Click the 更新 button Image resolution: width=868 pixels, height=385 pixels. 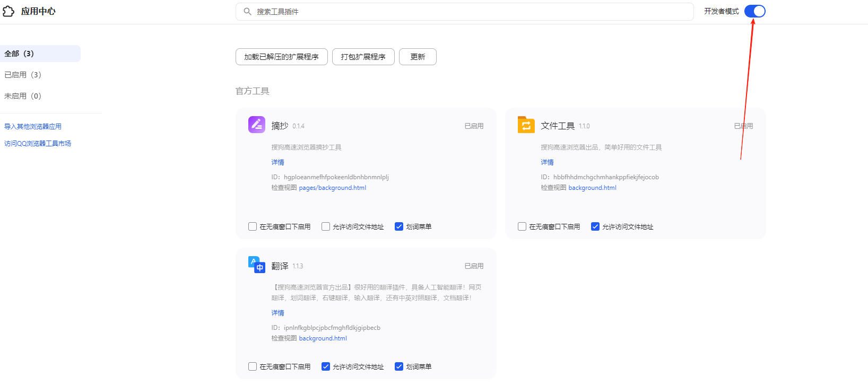tap(418, 57)
